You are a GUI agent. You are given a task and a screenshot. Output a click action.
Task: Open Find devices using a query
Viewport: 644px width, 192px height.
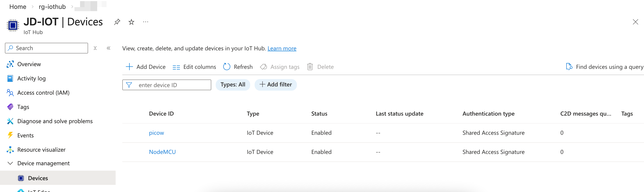click(x=604, y=67)
